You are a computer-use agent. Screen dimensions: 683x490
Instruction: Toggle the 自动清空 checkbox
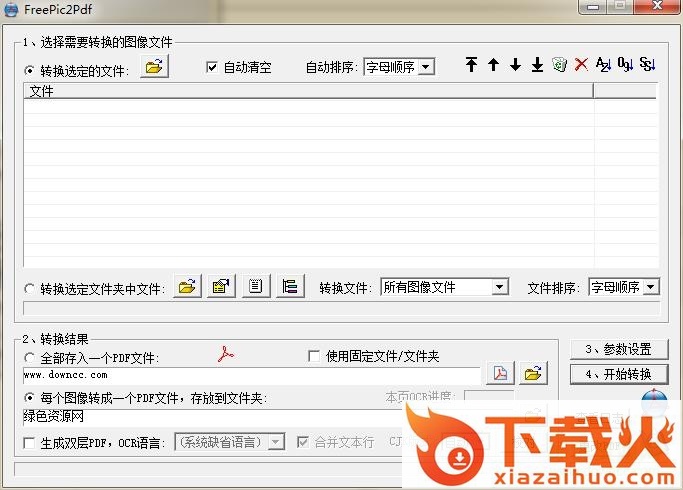[212, 67]
